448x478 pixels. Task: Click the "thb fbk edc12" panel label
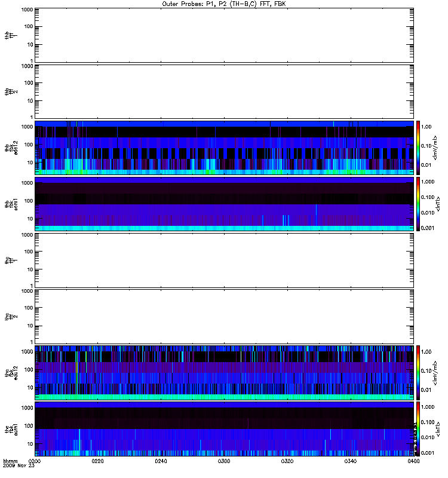point(11,148)
